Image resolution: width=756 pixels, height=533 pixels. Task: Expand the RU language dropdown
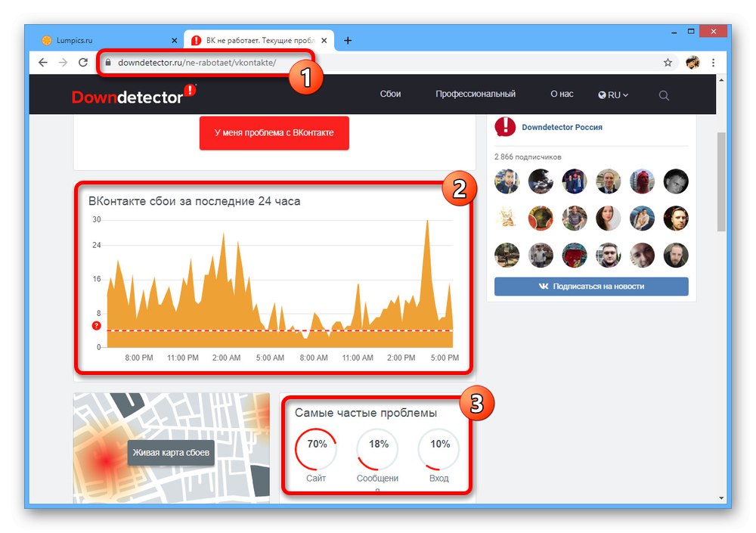[613, 95]
